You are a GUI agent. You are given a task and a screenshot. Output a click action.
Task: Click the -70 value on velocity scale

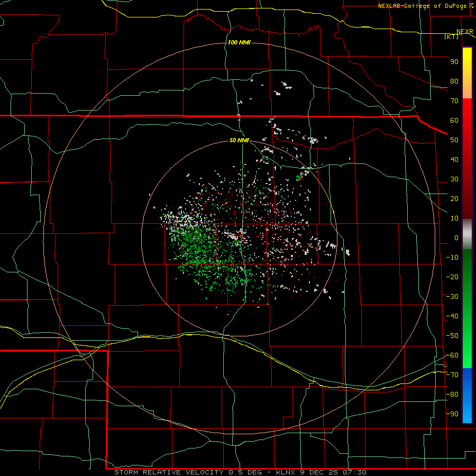point(452,375)
